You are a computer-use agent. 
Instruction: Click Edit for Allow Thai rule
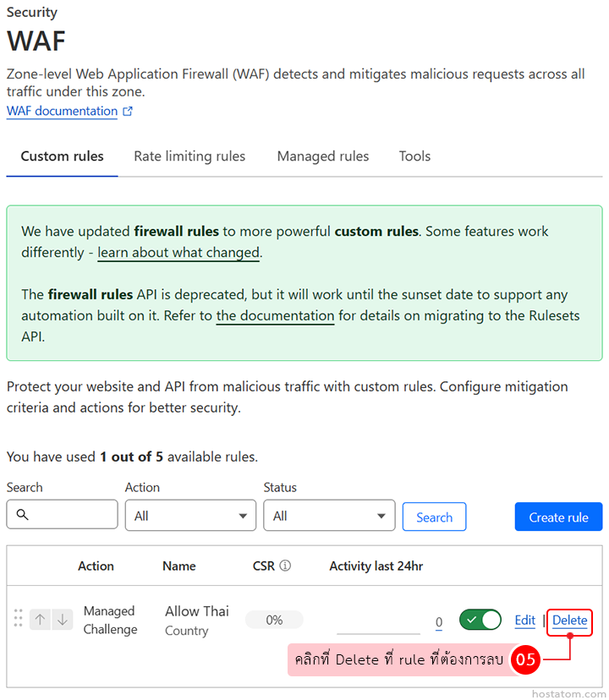524,621
